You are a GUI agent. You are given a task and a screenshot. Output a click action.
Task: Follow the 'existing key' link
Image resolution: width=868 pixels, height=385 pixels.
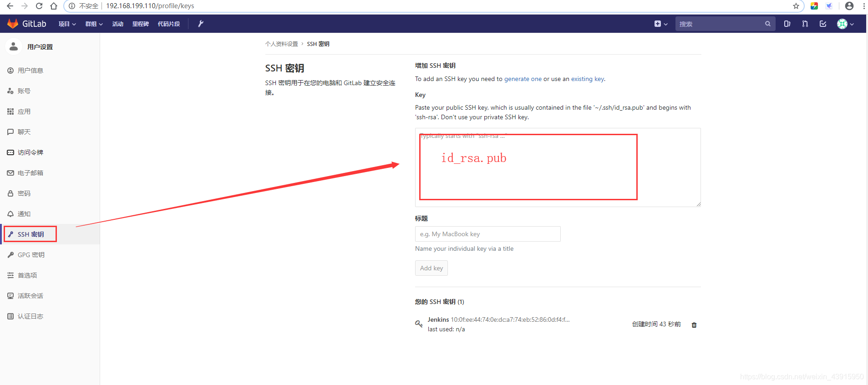(x=588, y=79)
